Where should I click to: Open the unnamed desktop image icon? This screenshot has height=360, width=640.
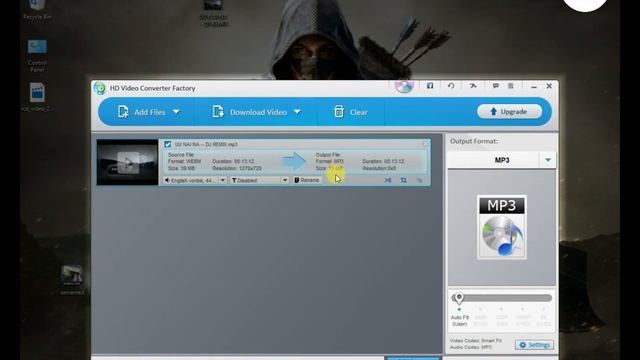click(72, 280)
